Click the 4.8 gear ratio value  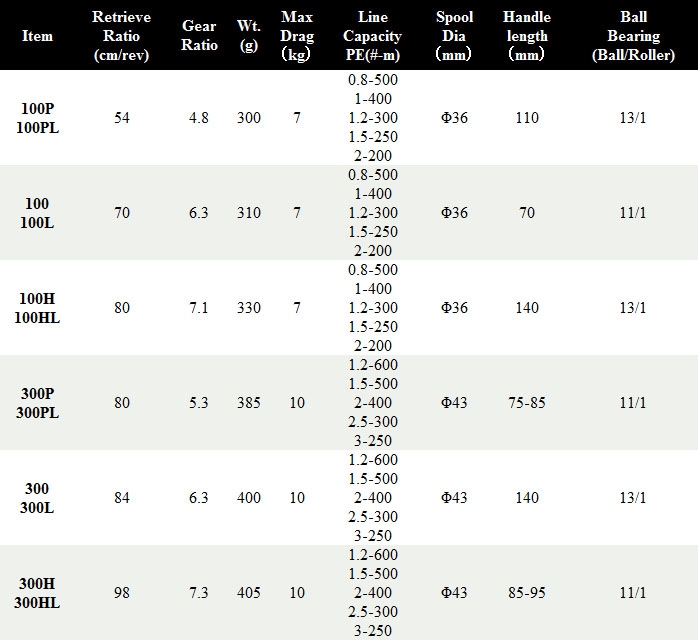click(199, 118)
